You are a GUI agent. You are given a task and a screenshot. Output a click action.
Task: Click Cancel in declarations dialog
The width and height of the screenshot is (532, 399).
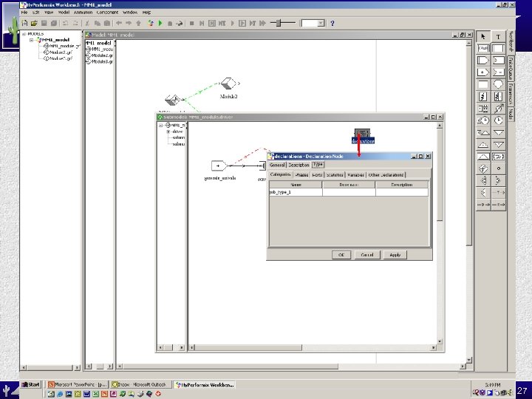tap(367, 255)
